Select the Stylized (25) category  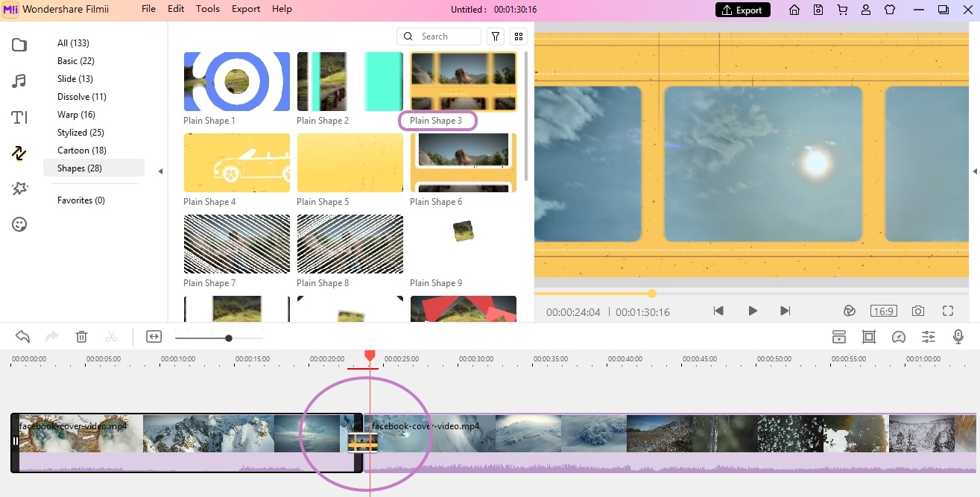(x=80, y=133)
